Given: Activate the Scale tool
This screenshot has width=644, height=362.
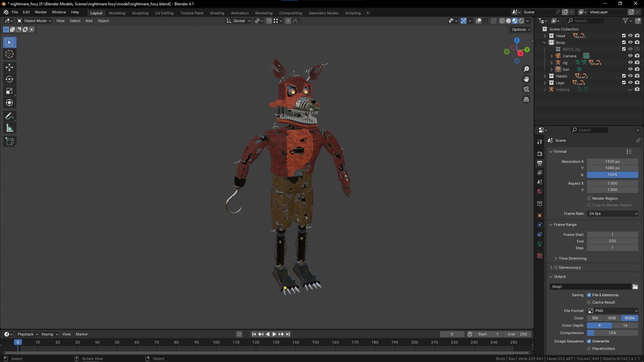Looking at the screenshot, I should (x=9, y=91).
